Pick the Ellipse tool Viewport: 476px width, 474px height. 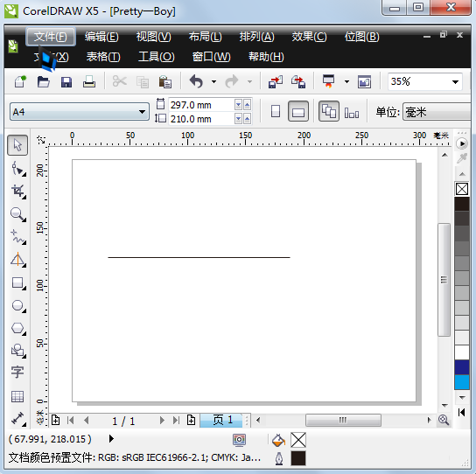18,305
